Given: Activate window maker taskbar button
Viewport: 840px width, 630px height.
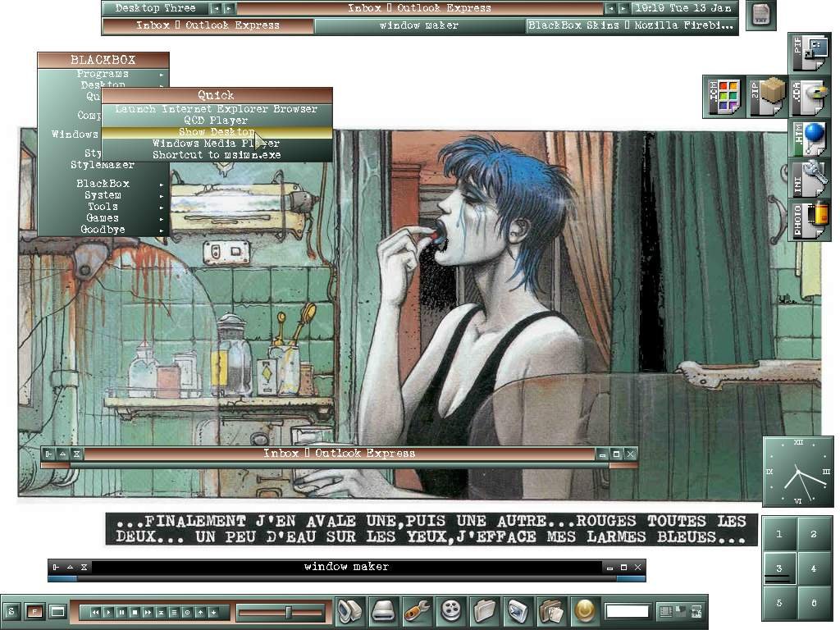Looking at the screenshot, I should [x=419, y=25].
